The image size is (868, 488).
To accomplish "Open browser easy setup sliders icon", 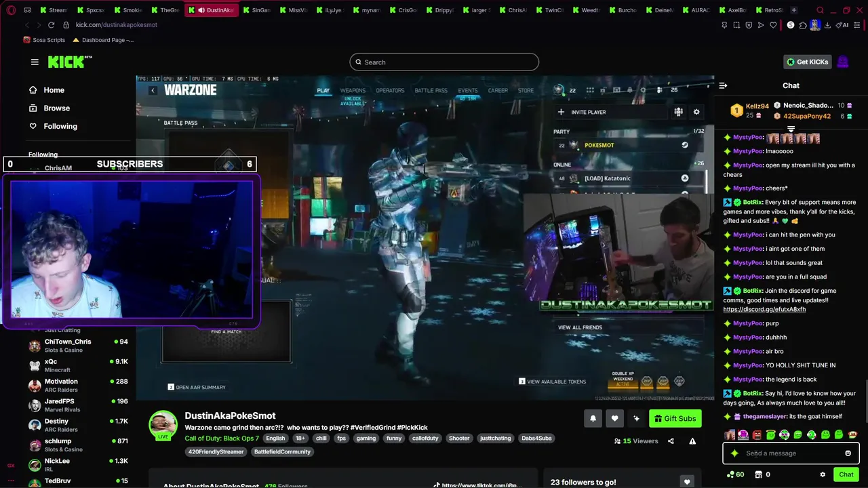I will coord(858,25).
